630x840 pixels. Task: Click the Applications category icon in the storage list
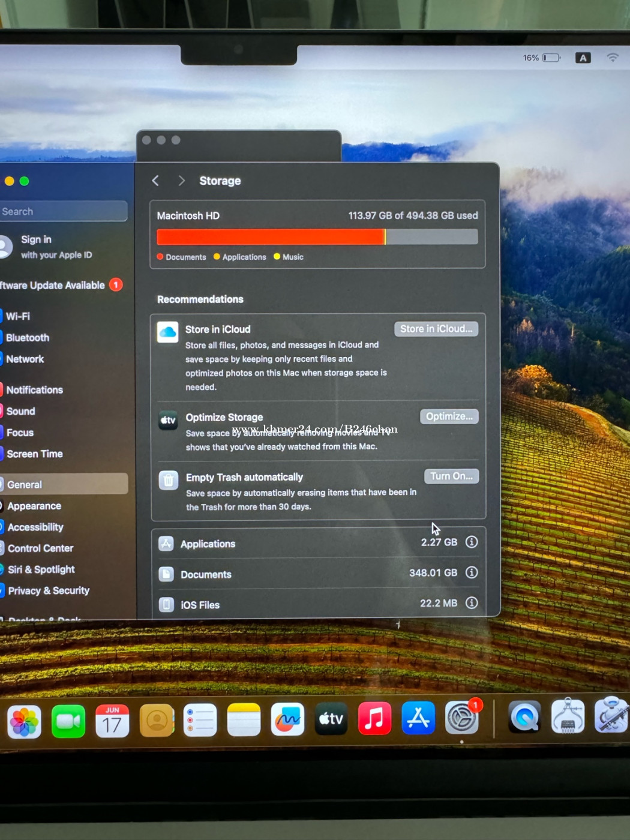click(166, 544)
